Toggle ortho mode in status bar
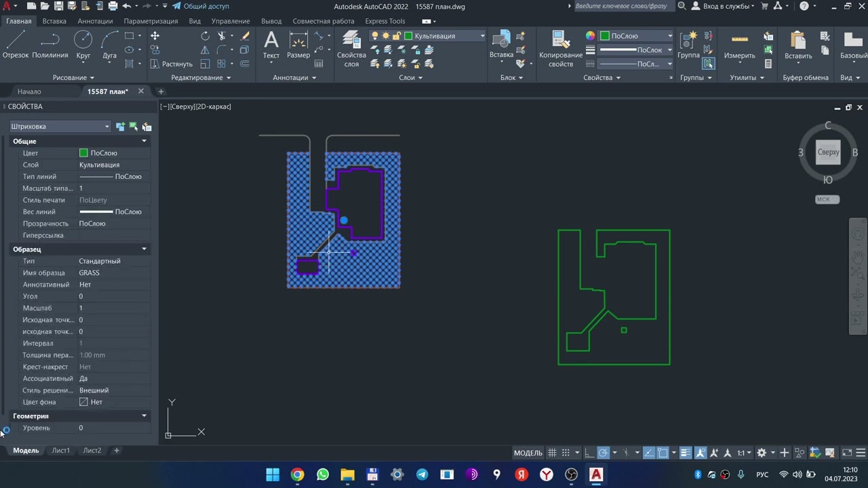 [x=589, y=453]
